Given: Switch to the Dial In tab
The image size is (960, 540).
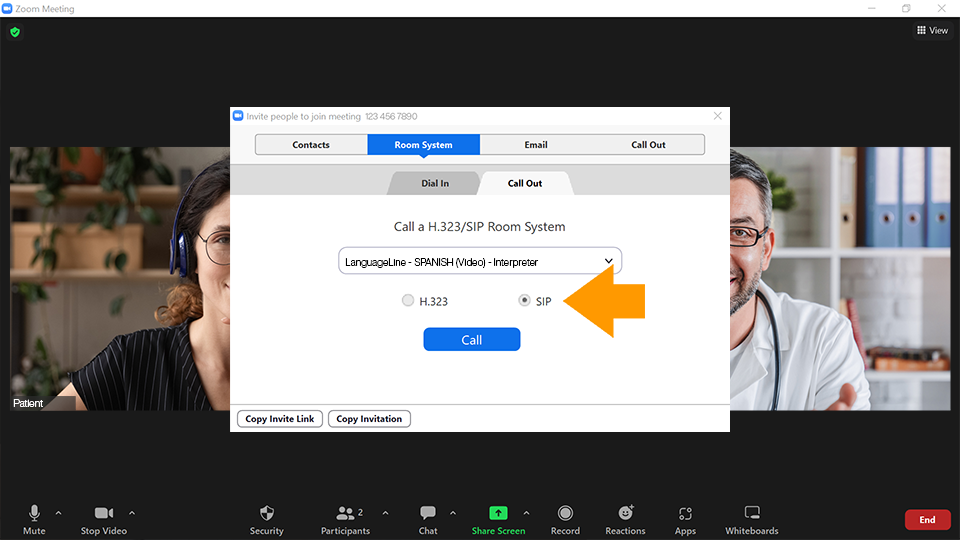Looking at the screenshot, I should (x=435, y=184).
